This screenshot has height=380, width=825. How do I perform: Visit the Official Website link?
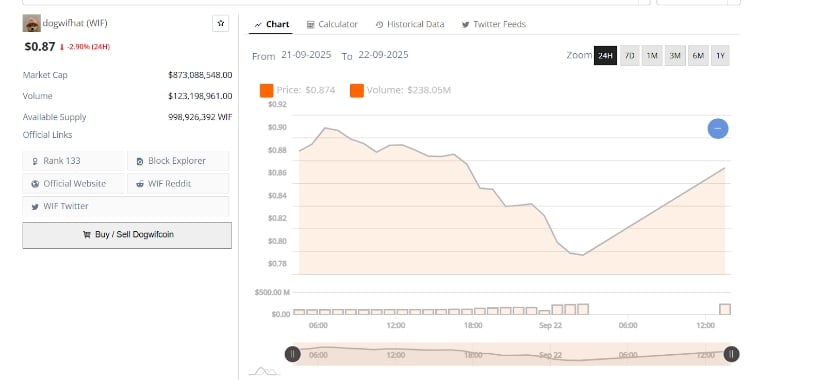(74, 184)
